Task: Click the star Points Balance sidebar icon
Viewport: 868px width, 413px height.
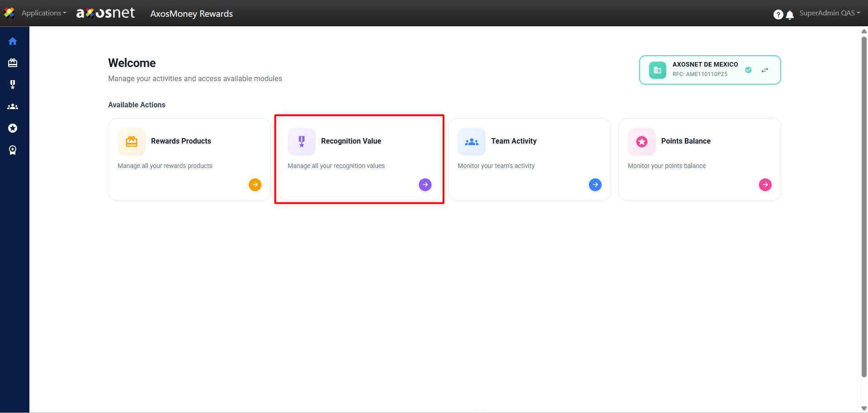Action: pyautogui.click(x=13, y=129)
